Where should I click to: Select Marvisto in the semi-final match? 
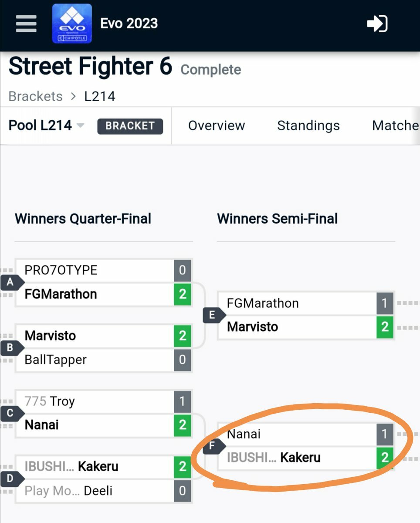(x=298, y=327)
